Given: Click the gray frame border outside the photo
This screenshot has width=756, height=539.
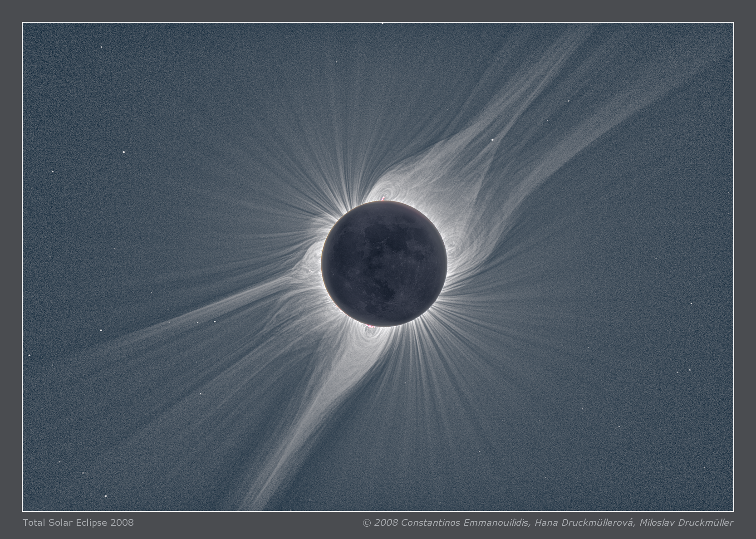Looking at the screenshot, I should pos(11,272).
